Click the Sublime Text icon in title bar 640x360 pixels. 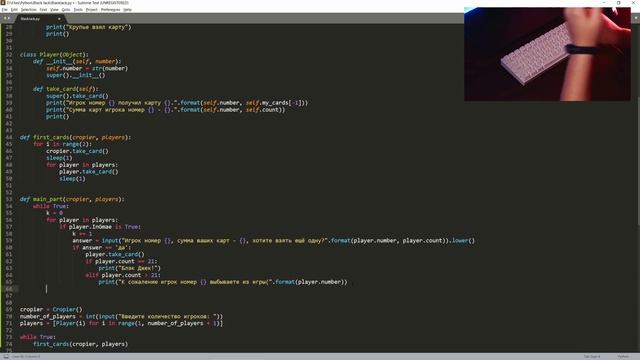click(x=3, y=3)
